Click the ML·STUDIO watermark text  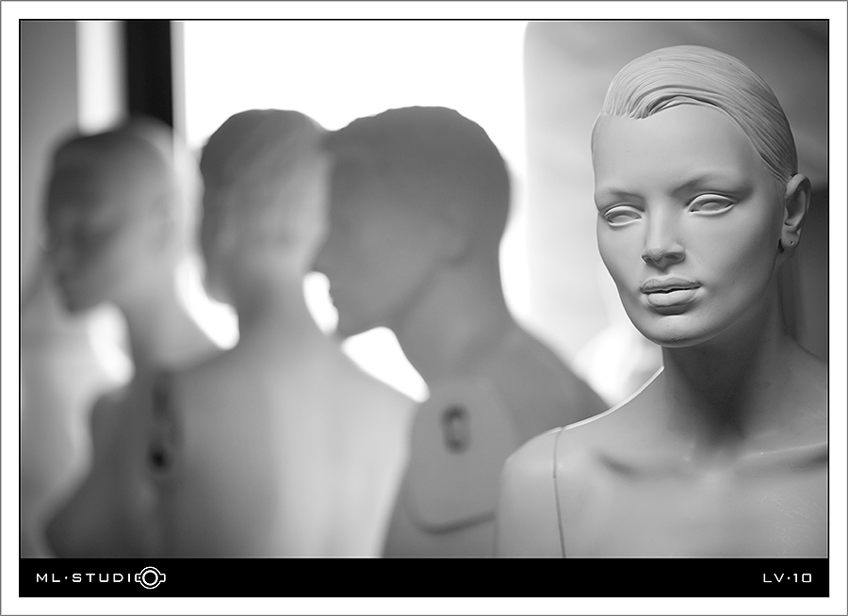[x=101, y=577]
